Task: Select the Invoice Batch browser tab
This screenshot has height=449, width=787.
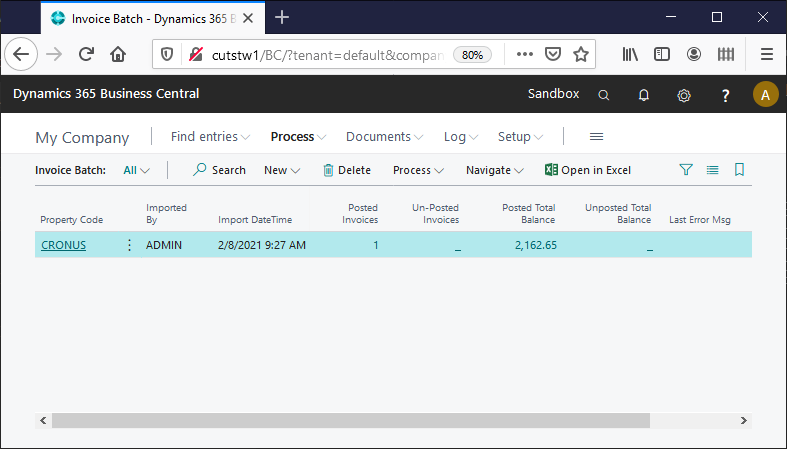Action: 153,19
